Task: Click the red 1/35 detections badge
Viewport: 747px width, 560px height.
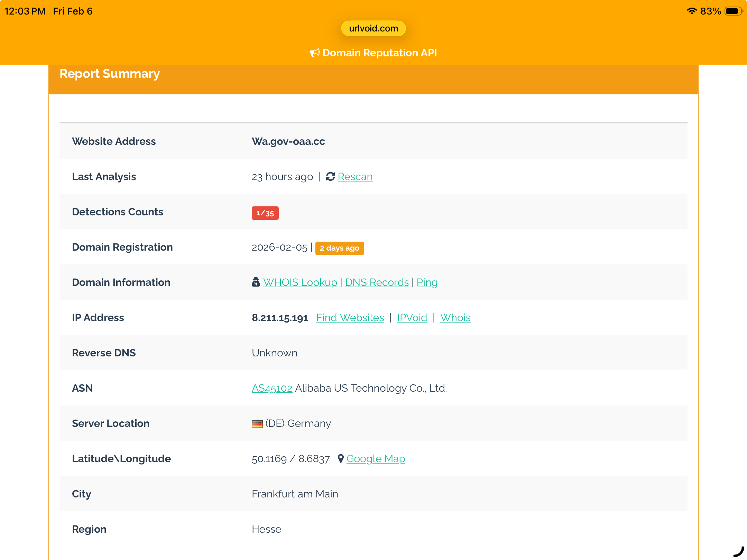Action: click(x=265, y=213)
